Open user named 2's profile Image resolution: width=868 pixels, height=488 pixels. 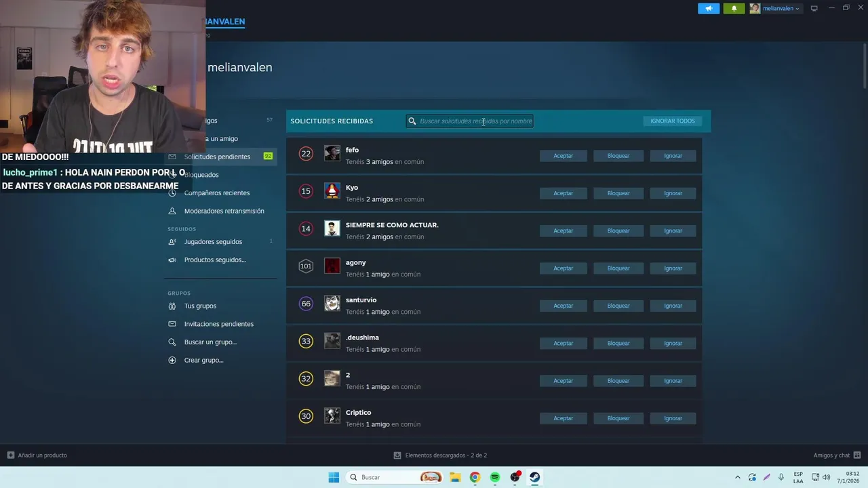(x=348, y=375)
